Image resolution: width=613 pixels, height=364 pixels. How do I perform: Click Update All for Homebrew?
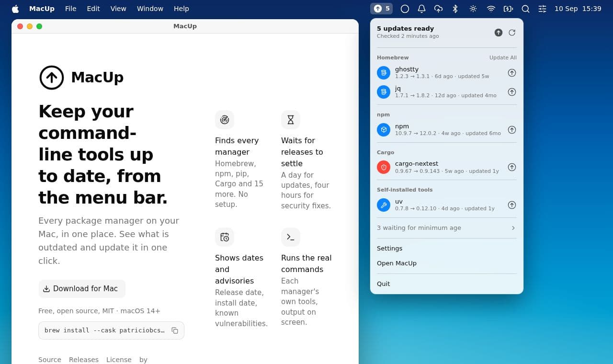point(503,57)
